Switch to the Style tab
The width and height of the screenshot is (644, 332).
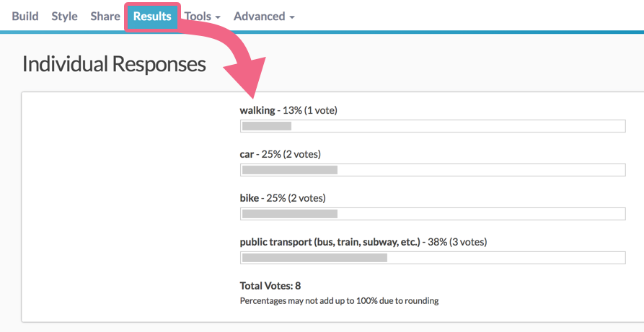coord(64,16)
